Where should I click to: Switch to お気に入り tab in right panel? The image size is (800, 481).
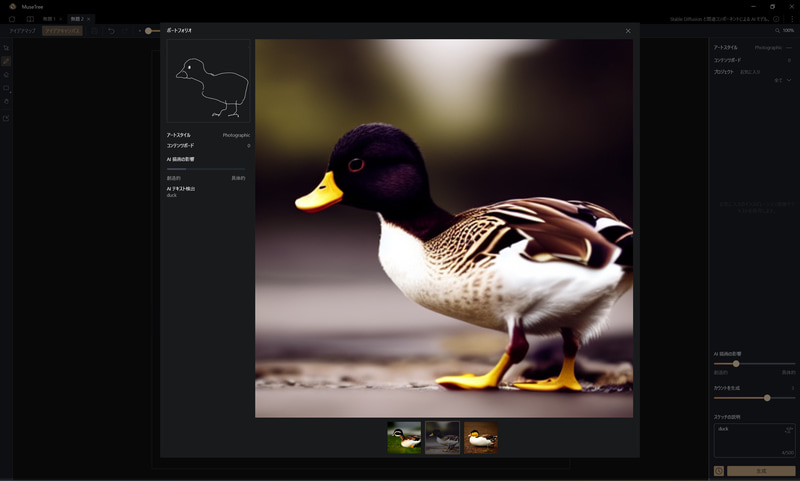(749, 72)
